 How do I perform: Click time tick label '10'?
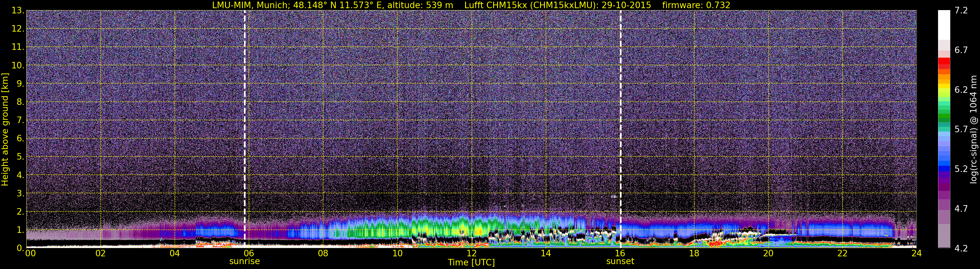[x=397, y=254]
